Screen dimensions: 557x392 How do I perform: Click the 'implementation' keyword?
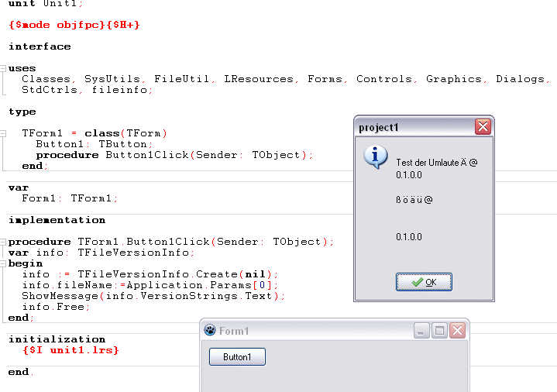coord(57,220)
